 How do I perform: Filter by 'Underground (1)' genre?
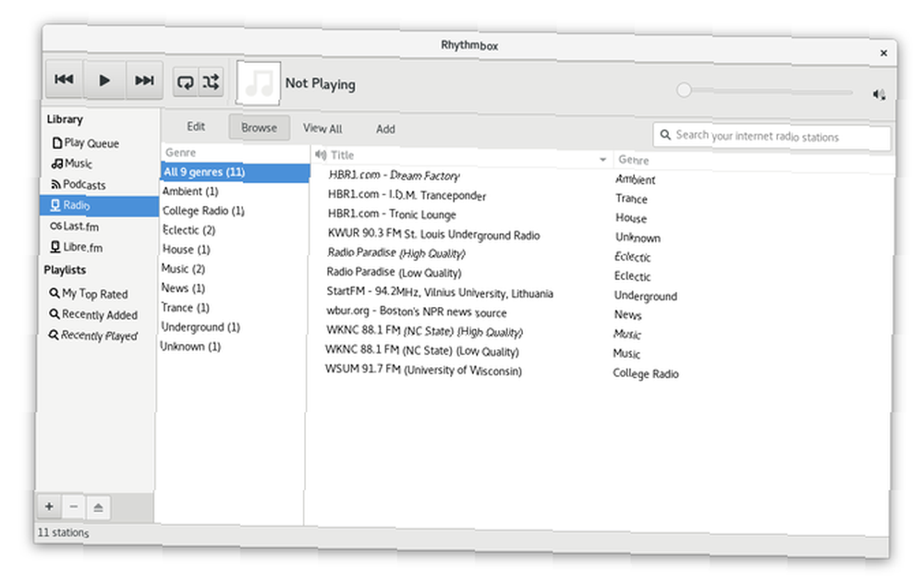coord(201,327)
